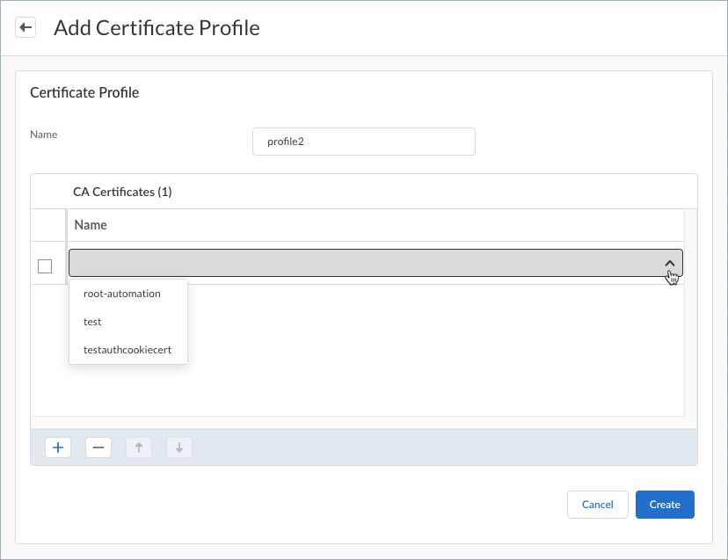728x560 pixels.
Task: Cancel adding the certificate profile
Action: pos(598,505)
